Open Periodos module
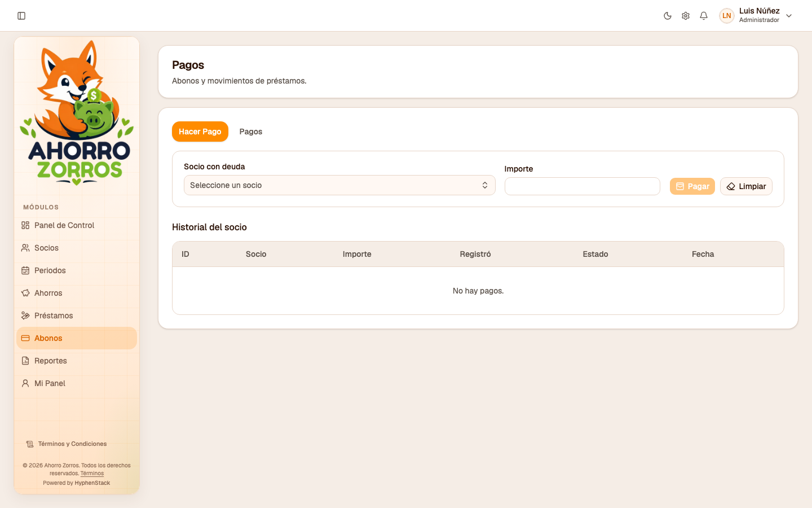 point(77,270)
